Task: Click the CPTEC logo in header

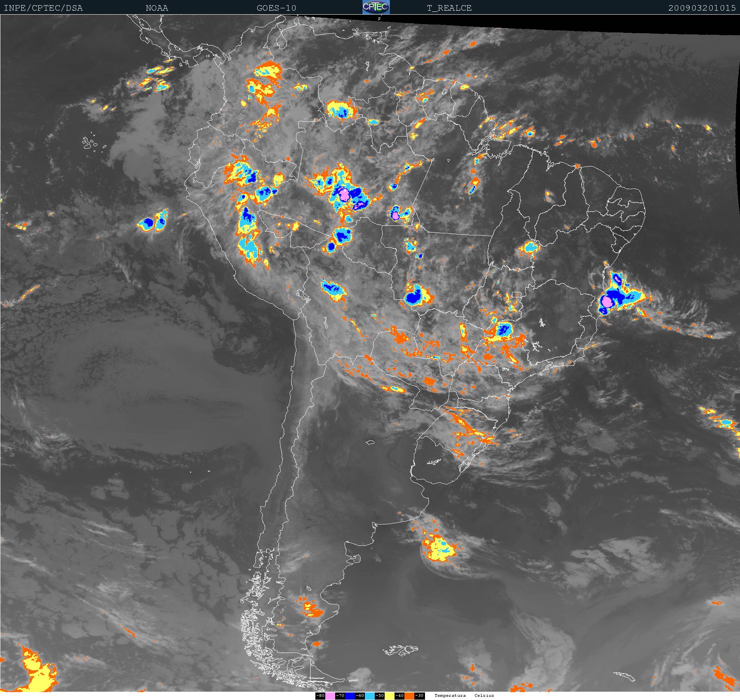Action: (x=376, y=7)
